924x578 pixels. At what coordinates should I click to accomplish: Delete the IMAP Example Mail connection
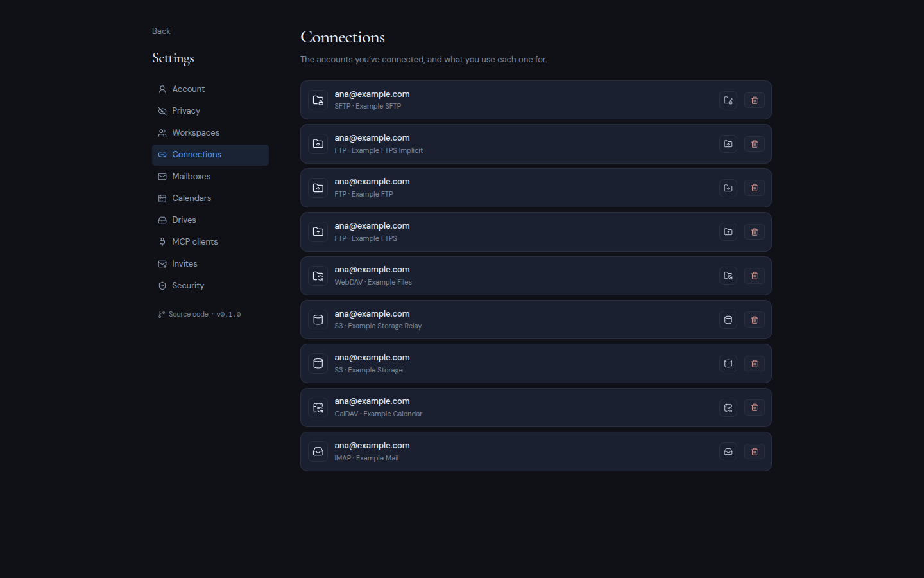(754, 451)
